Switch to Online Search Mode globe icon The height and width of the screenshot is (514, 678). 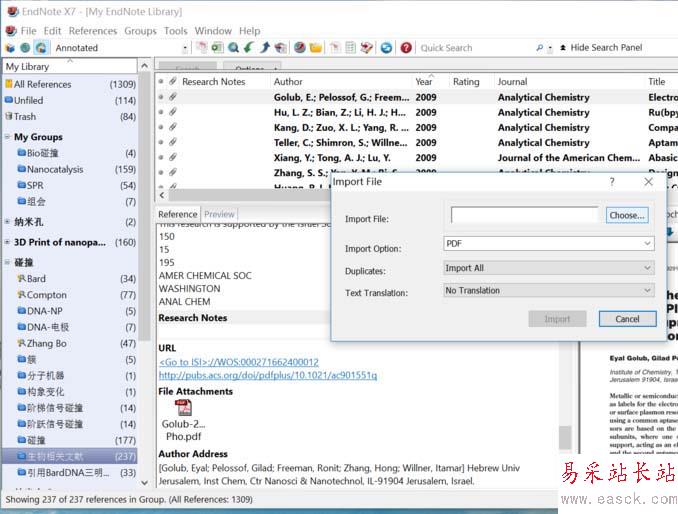pyautogui.click(x=25, y=48)
